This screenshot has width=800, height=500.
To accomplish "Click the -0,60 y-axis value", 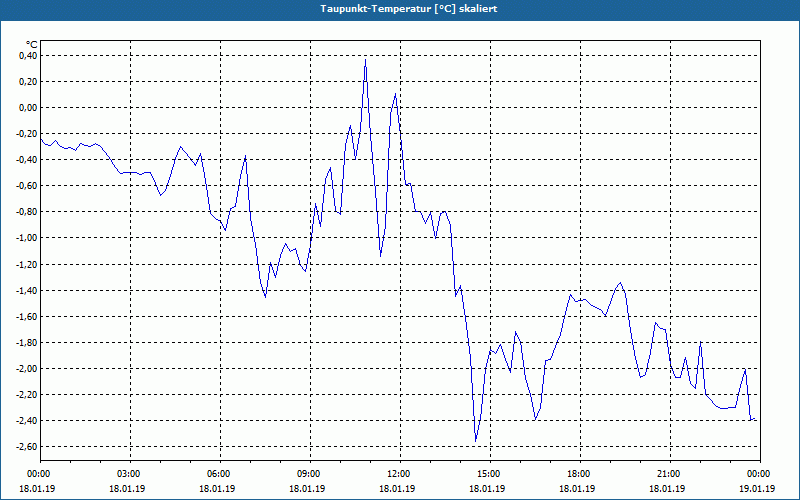I will [26, 186].
